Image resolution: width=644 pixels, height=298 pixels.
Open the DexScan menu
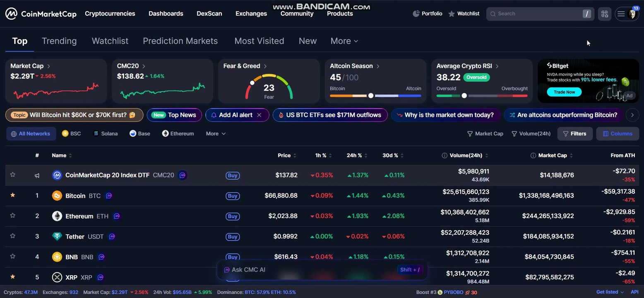(209, 14)
